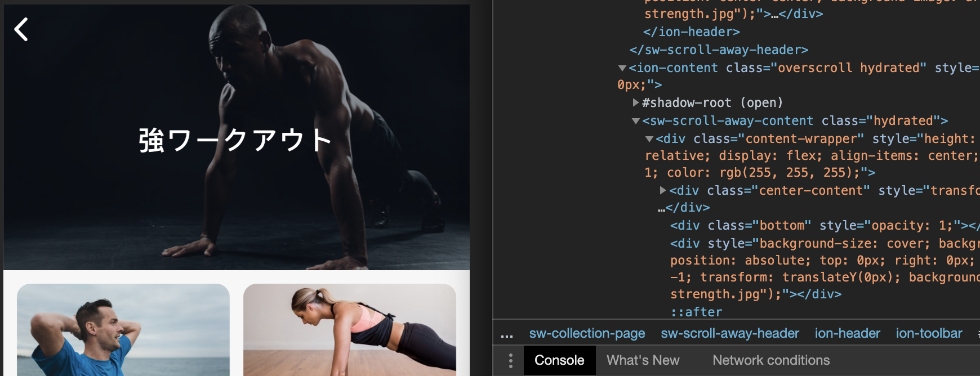Viewport: 980px width, 376px height.
Task: Open the What's New drawer tab
Action: (x=643, y=360)
